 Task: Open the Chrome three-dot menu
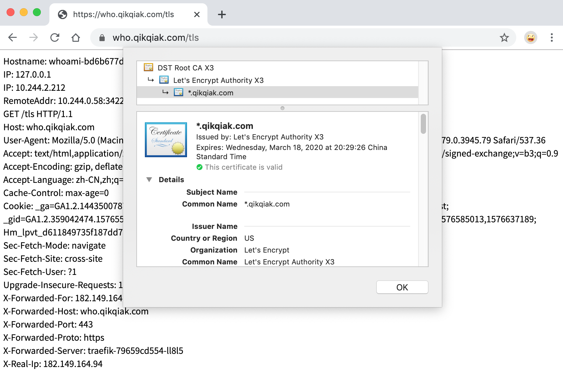pos(551,37)
